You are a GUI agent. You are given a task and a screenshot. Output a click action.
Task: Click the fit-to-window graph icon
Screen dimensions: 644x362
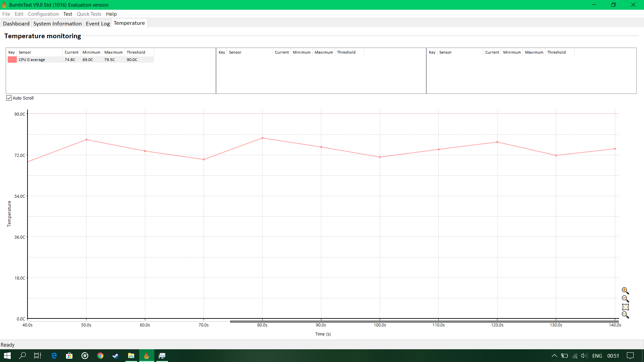pos(625,307)
